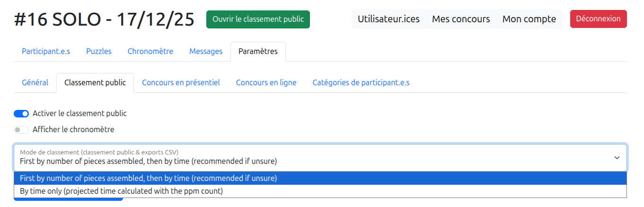Enable the Afficher le chronomètre switch
644x207 pixels.
(21, 130)
